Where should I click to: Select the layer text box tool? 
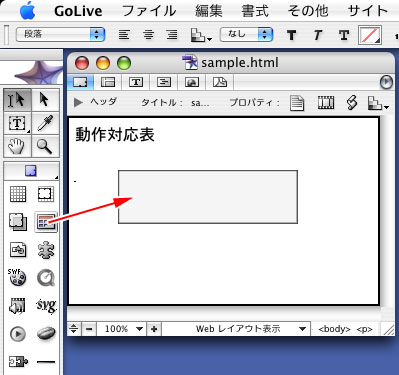point(17,123)
